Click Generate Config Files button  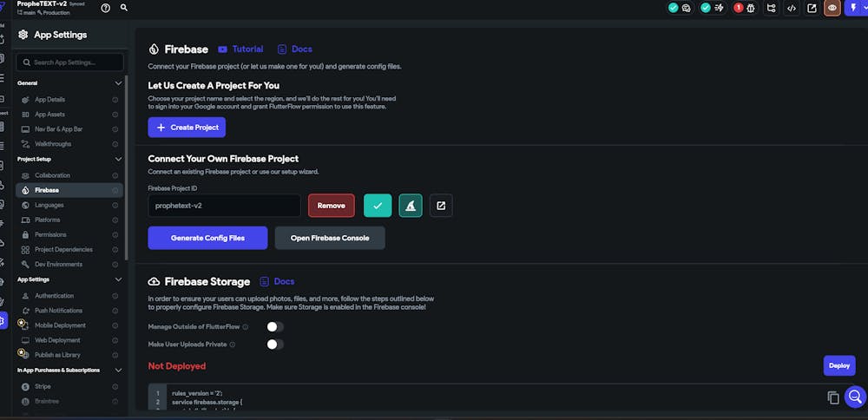click(207, 238)
